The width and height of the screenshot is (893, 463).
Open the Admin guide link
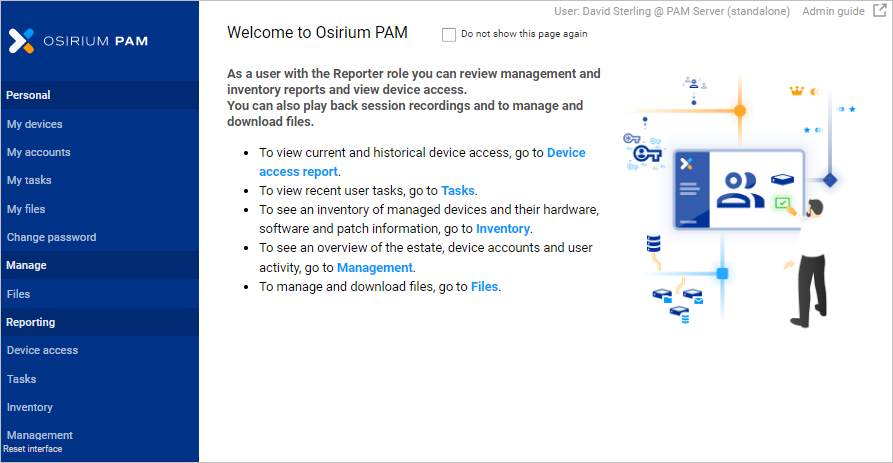[x=833, y=11]
